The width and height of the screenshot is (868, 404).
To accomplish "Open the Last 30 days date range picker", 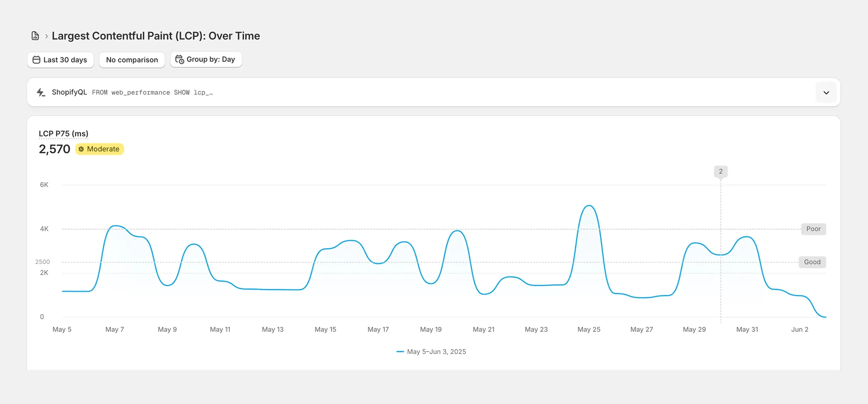I will tap(60, 60).
